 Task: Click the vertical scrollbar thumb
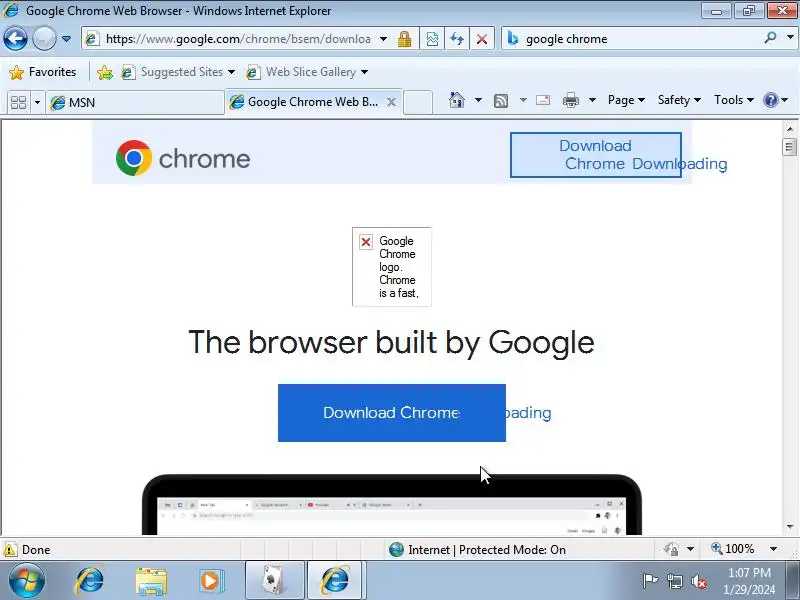(790, 147)
